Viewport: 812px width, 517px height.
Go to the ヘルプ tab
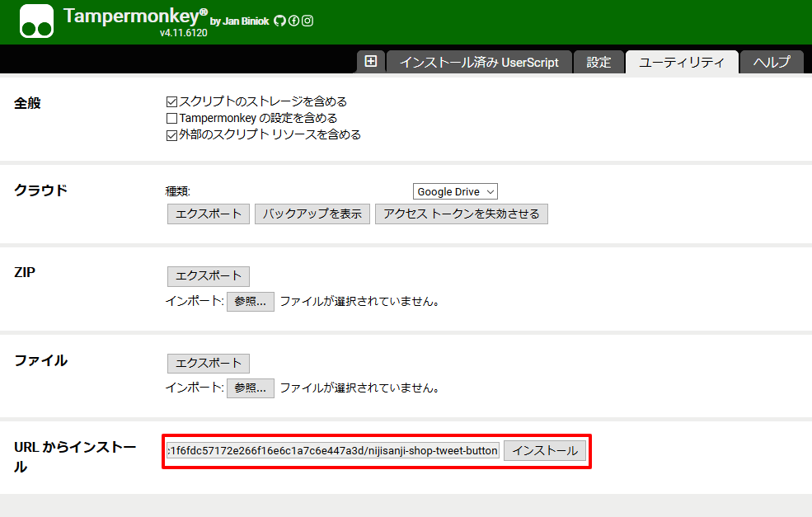tap(772, 63)
